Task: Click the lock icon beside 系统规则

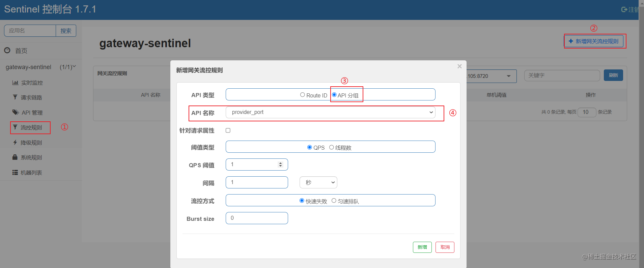Action: tap(15, 157)
